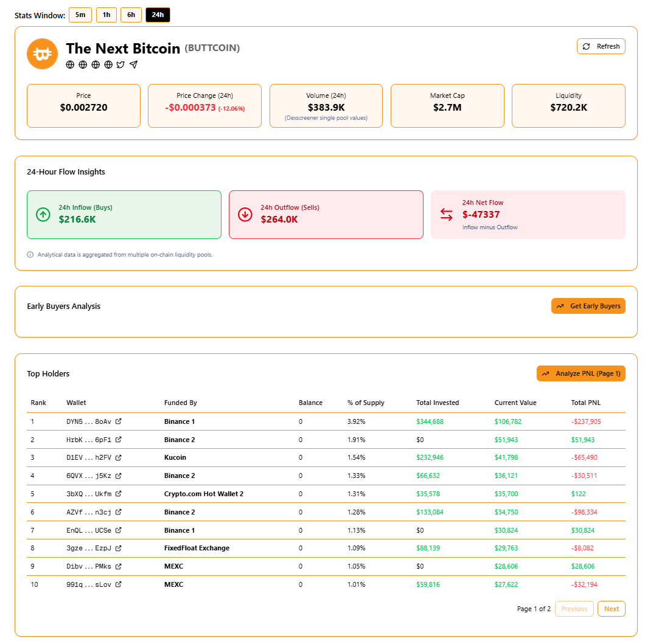Click the Funded By column header
Screen dimensions: 659x644
[180, 403]
